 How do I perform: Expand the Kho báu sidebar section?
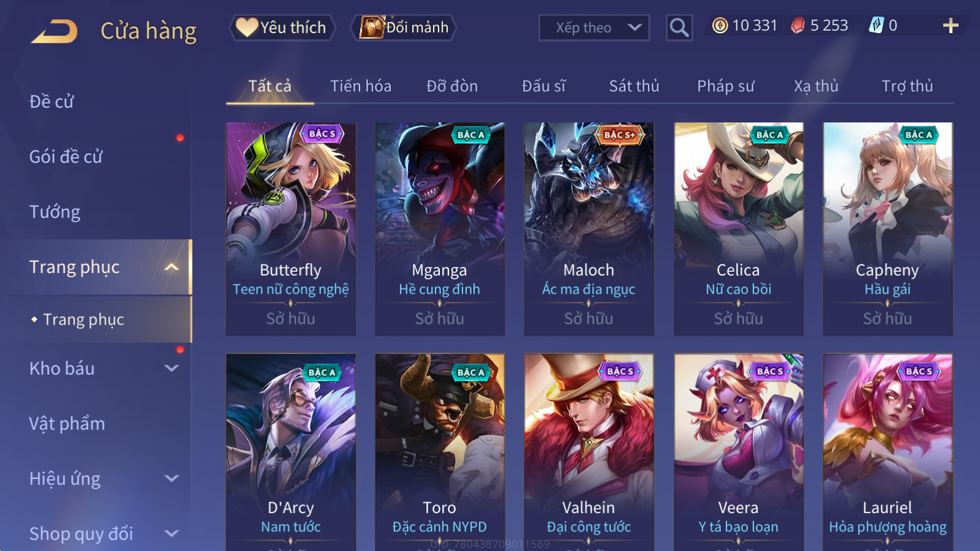click(171, 369)
